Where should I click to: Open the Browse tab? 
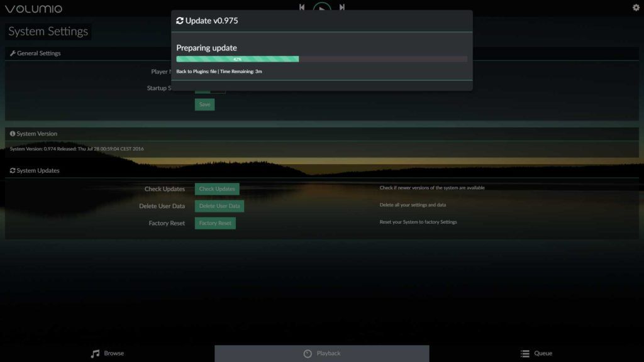pyautogui.click(x=108, y=353)
